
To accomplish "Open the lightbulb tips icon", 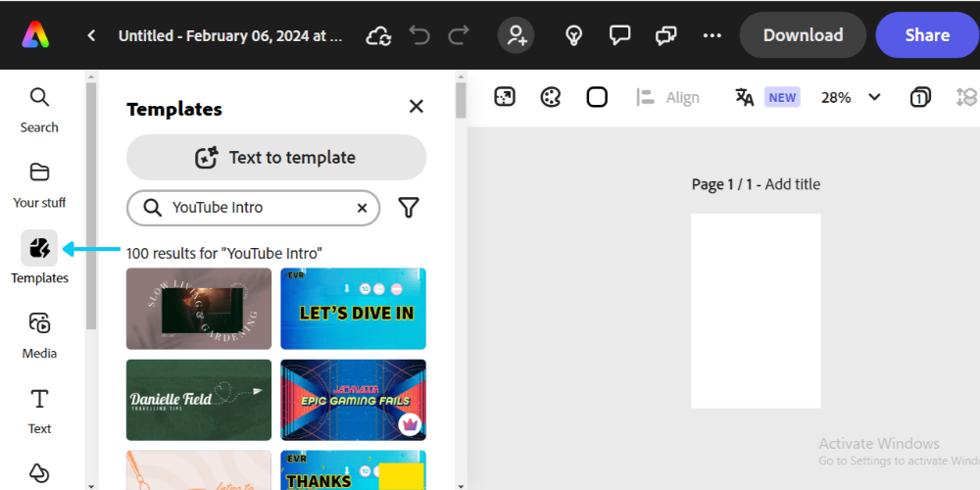I will point(573,35).
